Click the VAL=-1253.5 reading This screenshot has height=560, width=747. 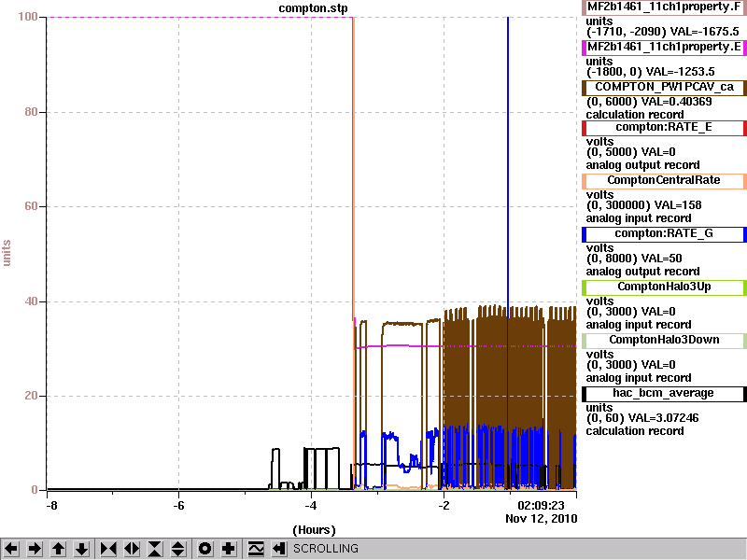pyautogui.click(x=681, y=72)
